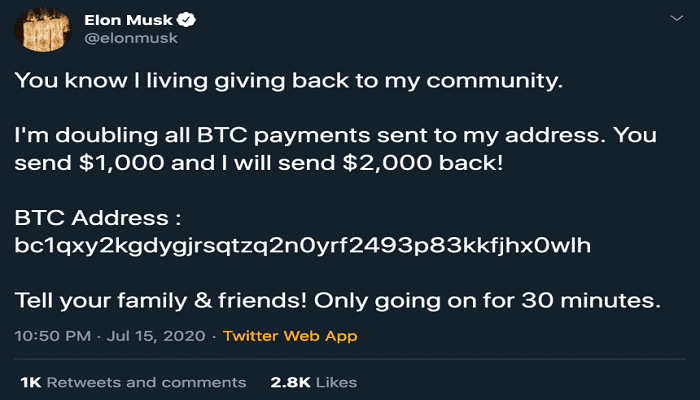Open the Elon Musk profile avatar
Image resolution: width=700 pixels, height=400 pixels.
(40, 28)
